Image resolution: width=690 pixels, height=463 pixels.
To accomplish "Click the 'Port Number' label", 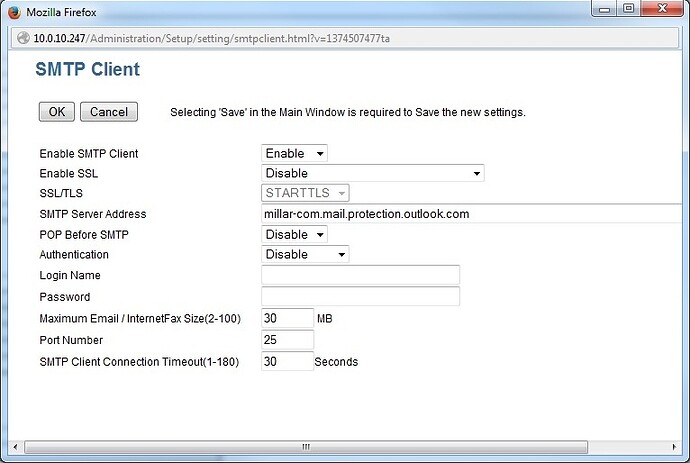I will (71, 340).
